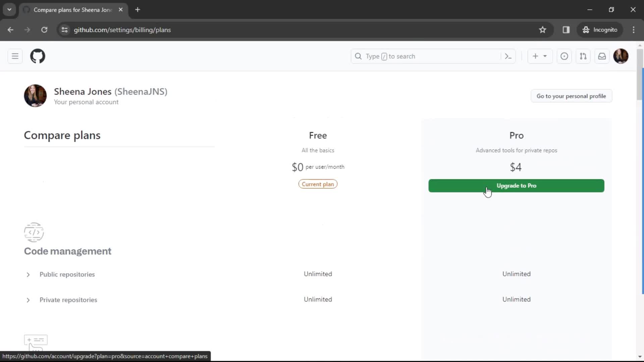Click the bookmark/star icon in address bar
Screen dimensions: 644x362
point(543,30)
